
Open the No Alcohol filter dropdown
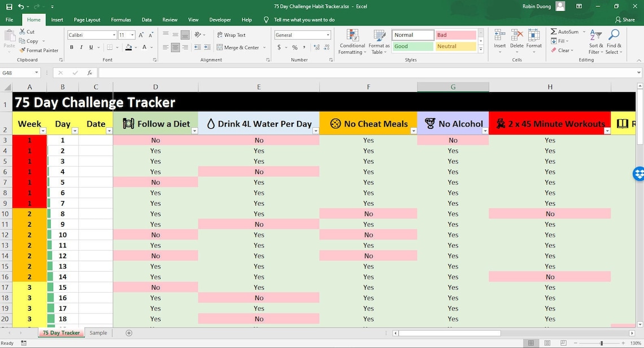(x=485, y=130)
